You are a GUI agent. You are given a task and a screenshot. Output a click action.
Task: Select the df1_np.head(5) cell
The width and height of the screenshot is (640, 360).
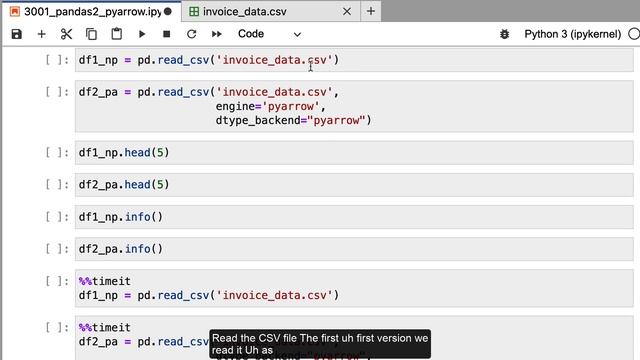pyautogui.click(x=354, y=153)
